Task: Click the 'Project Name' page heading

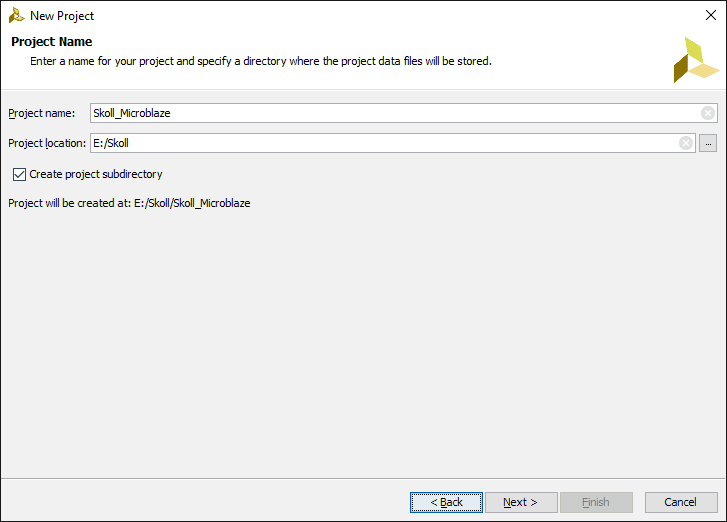Action: [x=52, y=42]
